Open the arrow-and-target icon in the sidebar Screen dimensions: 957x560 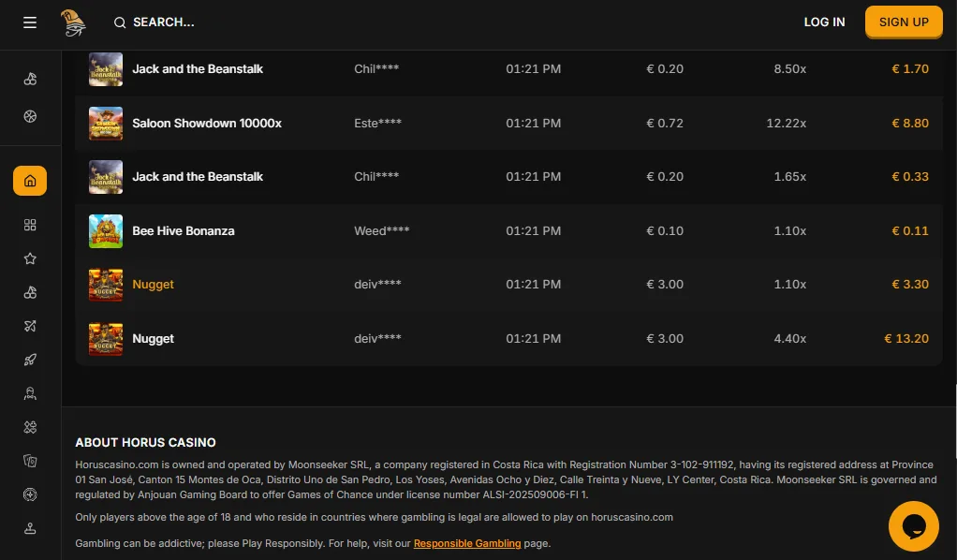(30, 326)
